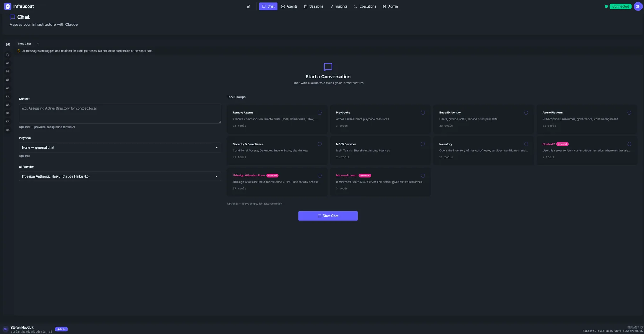The image size is (644, 334).
Task: Click the green connection status dot
Action: click(606, 6)
